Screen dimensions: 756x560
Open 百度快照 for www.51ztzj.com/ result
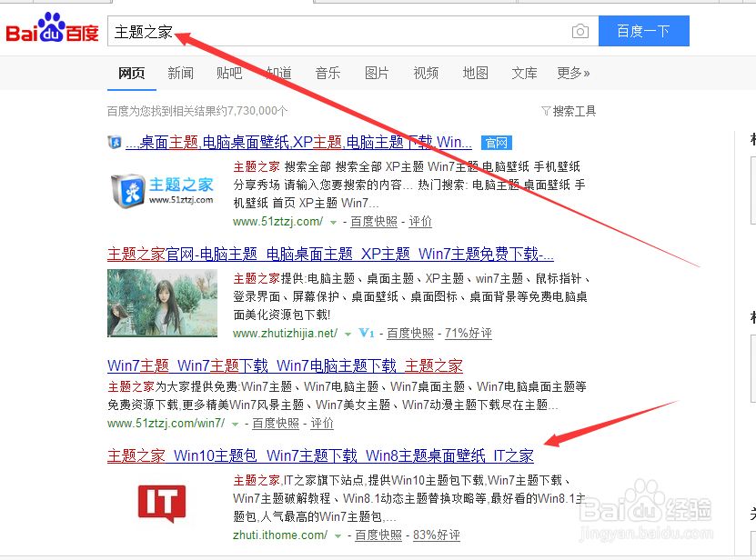point(374,222)
